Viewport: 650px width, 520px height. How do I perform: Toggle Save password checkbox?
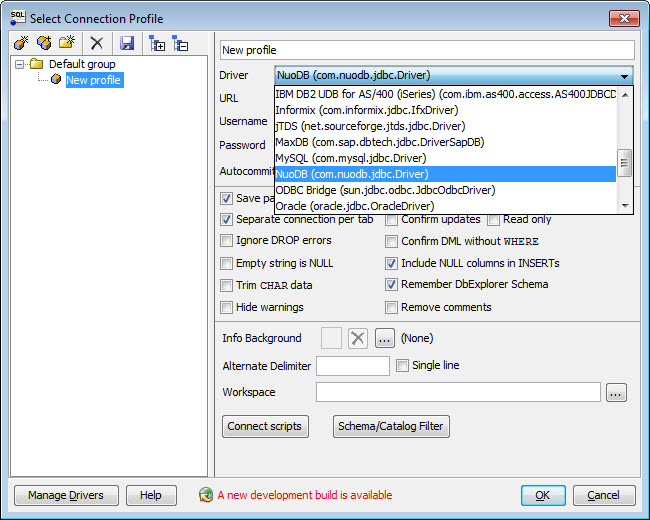click(x=226, y=198)
